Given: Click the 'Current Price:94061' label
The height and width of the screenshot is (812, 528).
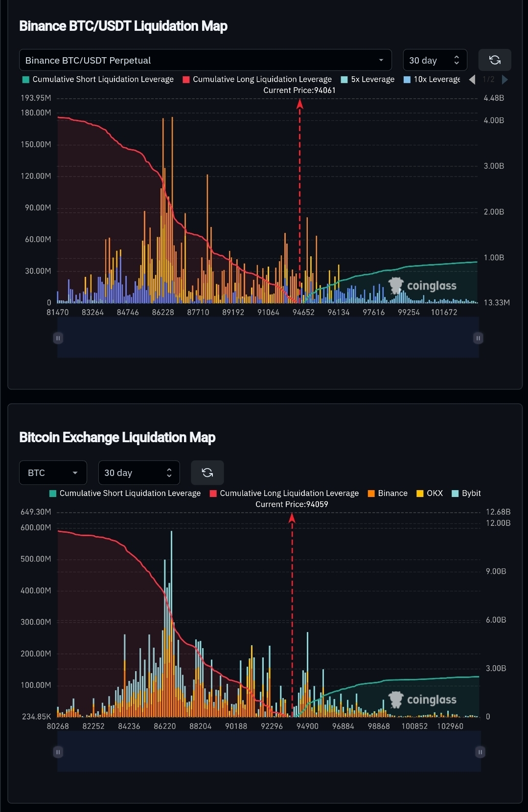Looking at the screenshot, I should (299, 90).
